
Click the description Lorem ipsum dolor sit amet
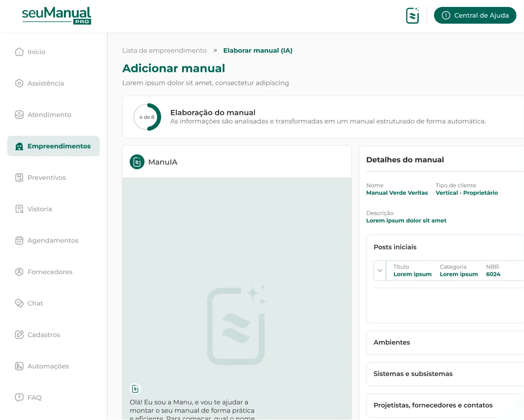406,220
